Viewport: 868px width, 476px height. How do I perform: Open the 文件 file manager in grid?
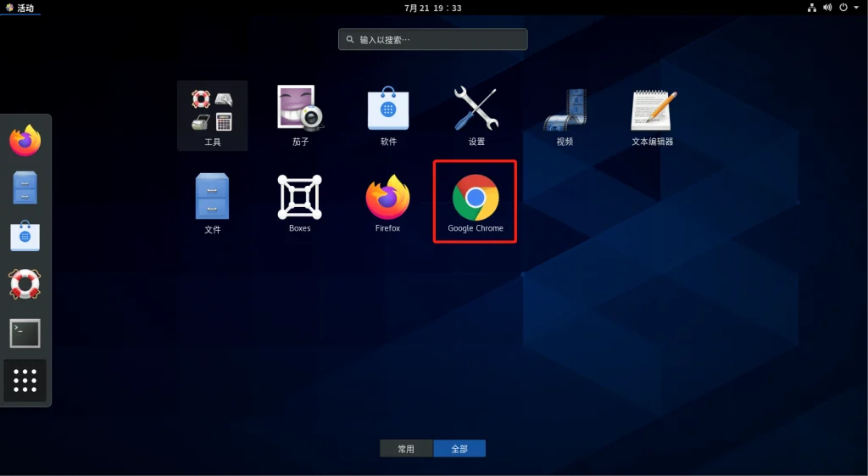click(212, 203)
